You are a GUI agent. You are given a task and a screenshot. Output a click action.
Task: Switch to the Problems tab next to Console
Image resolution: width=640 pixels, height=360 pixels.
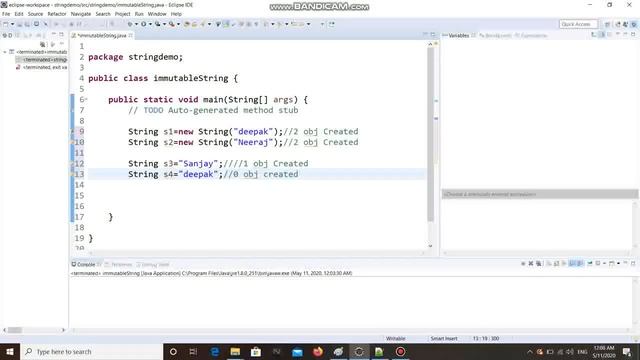click(119, 264)
